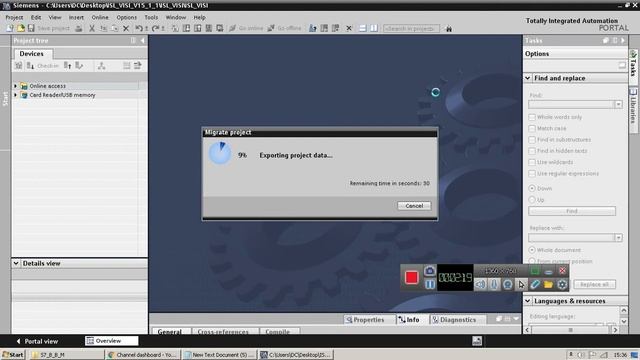Click the Open project folder icon
The width and height of the screenshot is (640, 360).
[x=20, y=28]
